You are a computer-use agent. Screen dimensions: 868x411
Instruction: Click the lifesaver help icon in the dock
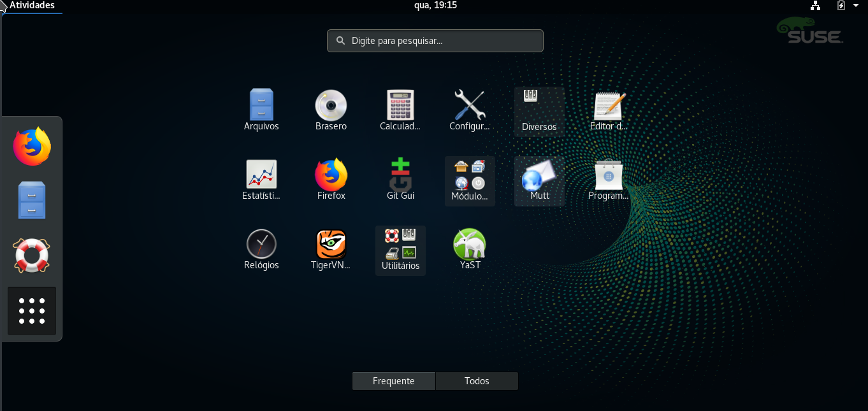(31, 256)
